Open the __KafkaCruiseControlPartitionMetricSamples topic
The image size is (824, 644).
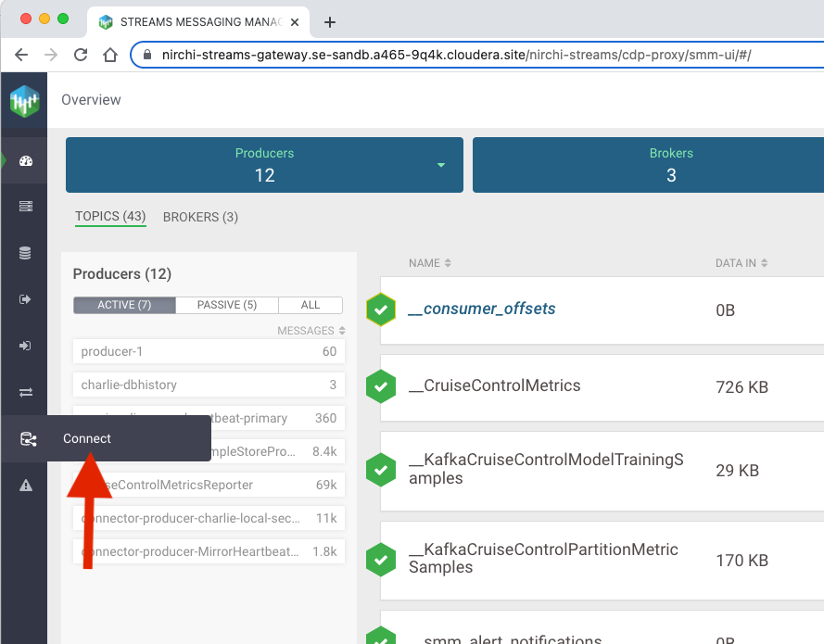click(x=543, y=558)
